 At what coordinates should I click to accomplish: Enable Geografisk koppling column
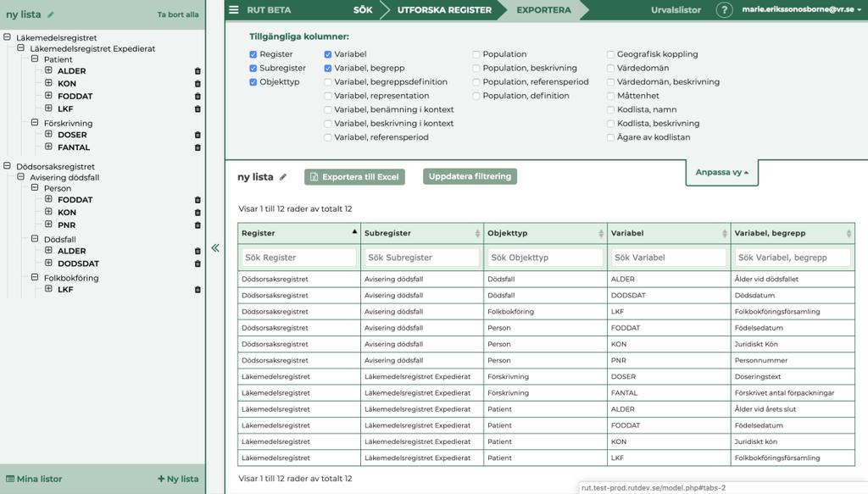[x=610, y=54]
